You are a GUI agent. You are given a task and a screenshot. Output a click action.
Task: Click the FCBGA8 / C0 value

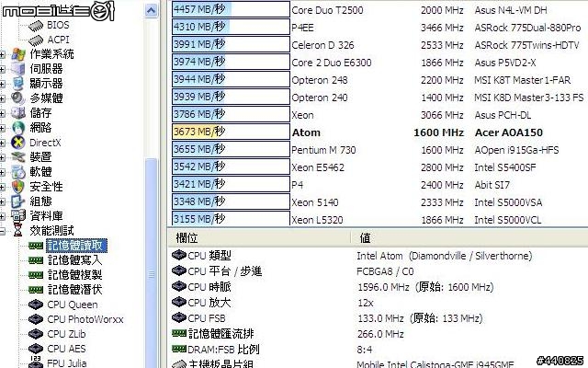385,271
